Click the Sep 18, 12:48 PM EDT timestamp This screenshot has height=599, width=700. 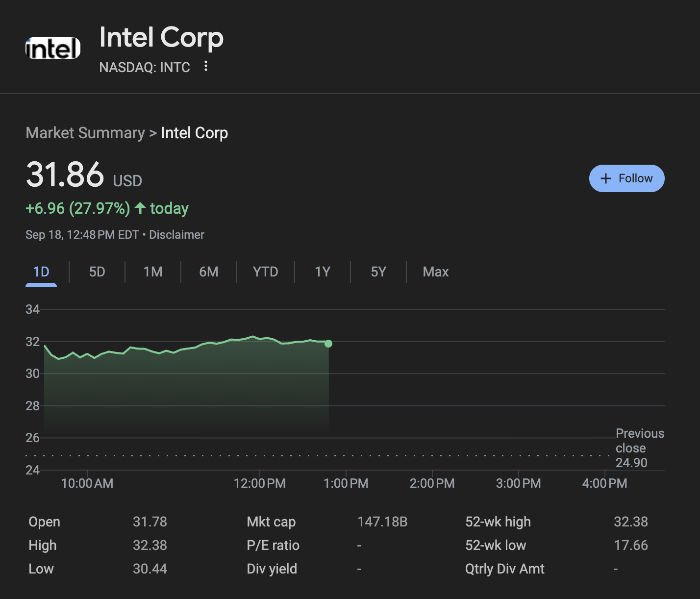(x=82, y=235)
